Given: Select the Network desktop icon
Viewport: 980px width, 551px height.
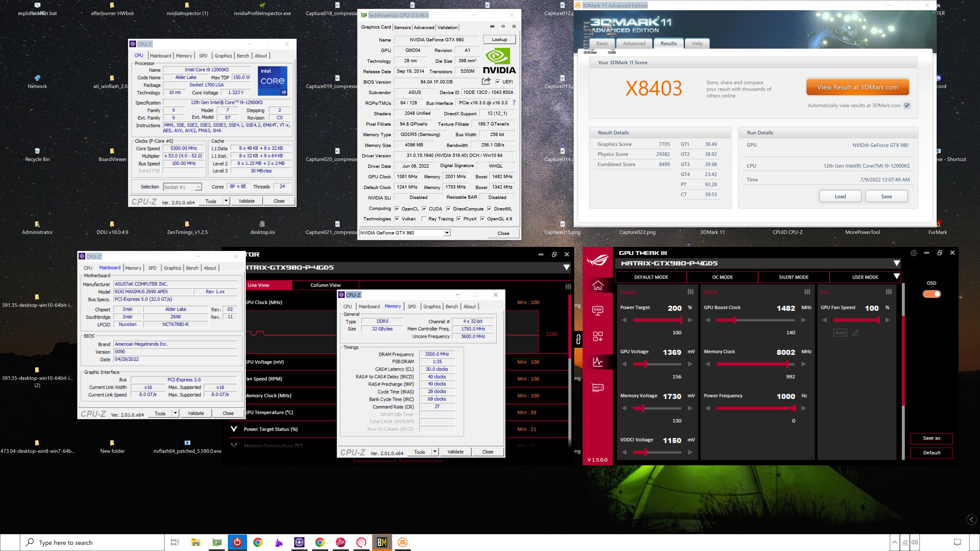Looking at the screenshot, I should [x=37, y=82].
